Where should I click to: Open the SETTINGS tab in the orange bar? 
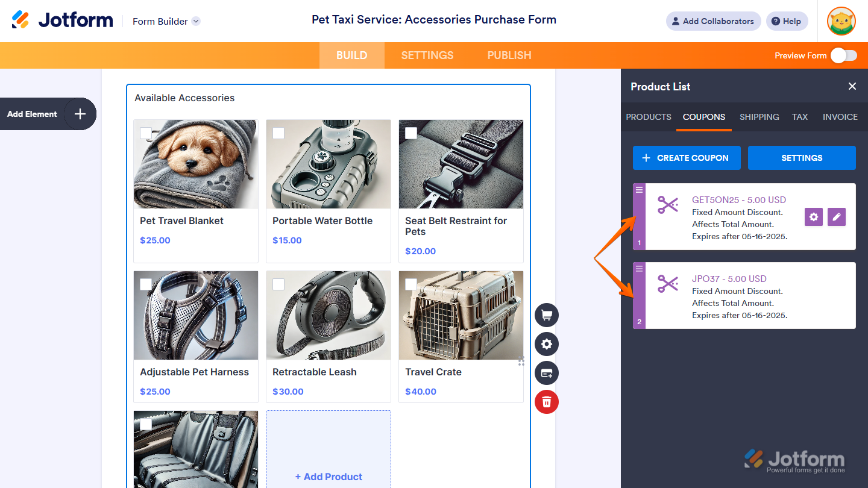pyautogui.click(x=427, y=55)
